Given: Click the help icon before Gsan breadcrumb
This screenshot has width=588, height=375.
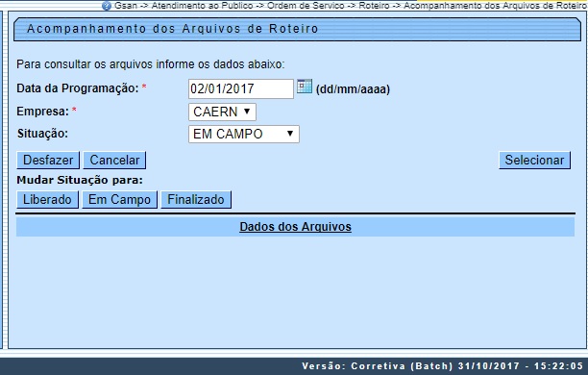Looking at the screenshot, I should pyautogui.click(x=107, y=6).
